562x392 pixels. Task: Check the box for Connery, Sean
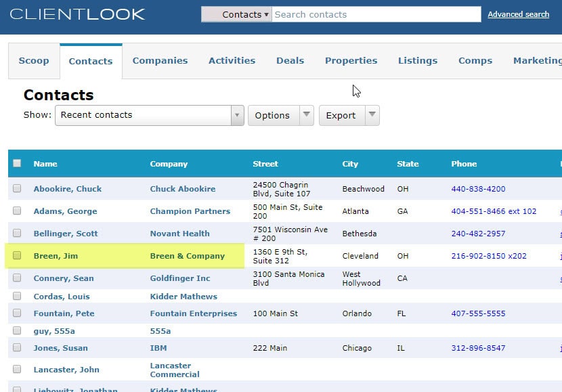point(17,278)
